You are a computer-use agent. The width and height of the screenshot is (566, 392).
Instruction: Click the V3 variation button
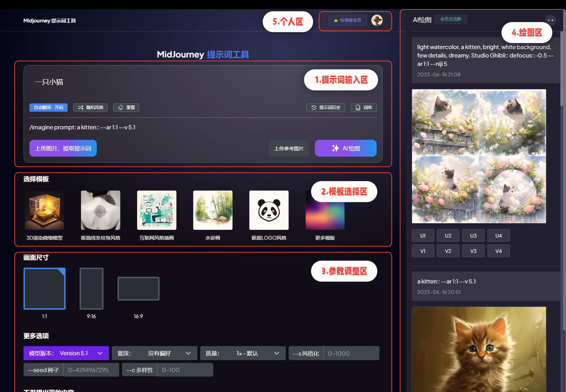473,251
